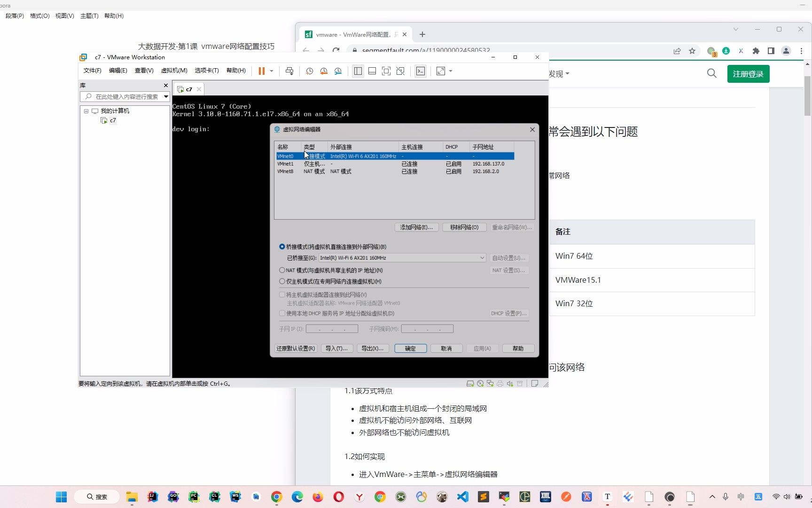Click the full screen mode icon
Screen dimensions: 812x508
(x=386, y=71)
